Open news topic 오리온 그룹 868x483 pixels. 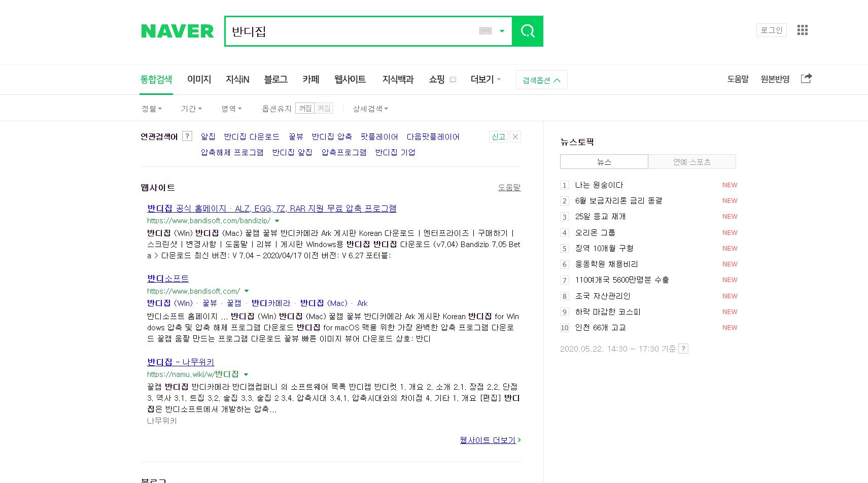coord(595,232)
